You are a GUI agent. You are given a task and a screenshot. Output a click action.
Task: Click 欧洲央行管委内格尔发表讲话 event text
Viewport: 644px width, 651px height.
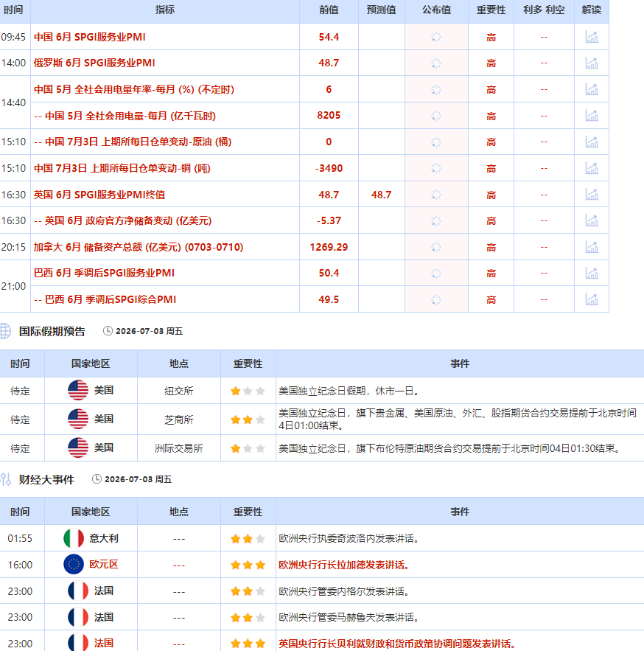coord(346,591)
